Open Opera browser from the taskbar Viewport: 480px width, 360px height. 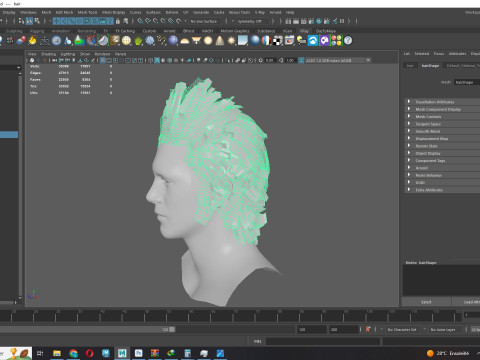90,353
